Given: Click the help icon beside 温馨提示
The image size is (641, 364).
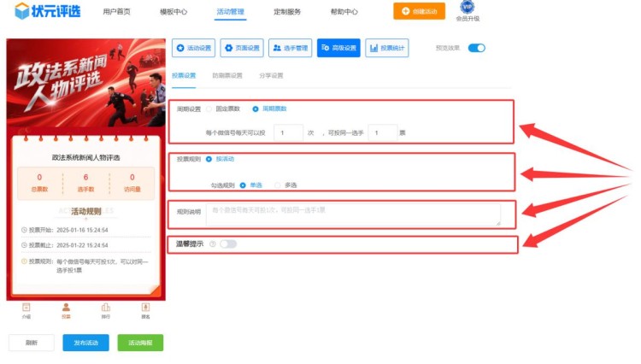Looking at the screenshot, I should click(x=212, y=244).
